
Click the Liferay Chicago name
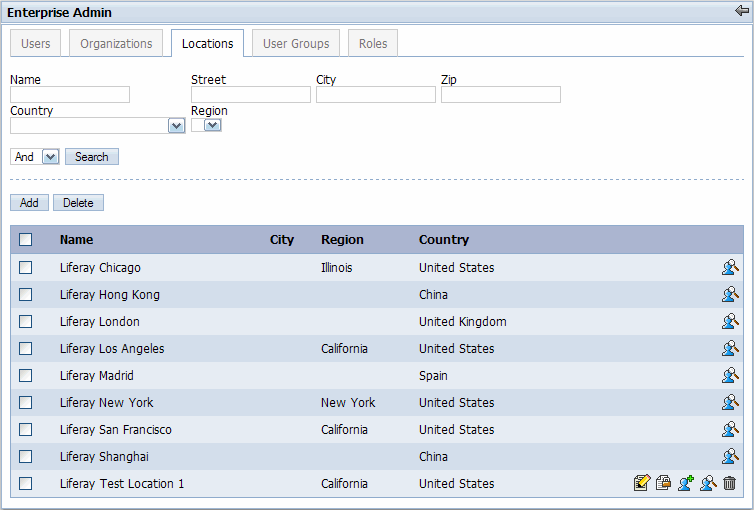click(100, 267)
